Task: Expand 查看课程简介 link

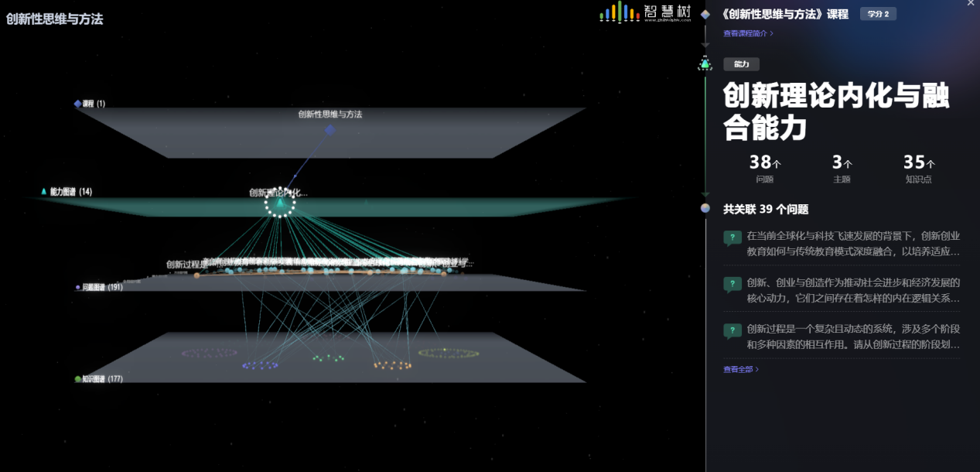Action: tap(747, 33)
